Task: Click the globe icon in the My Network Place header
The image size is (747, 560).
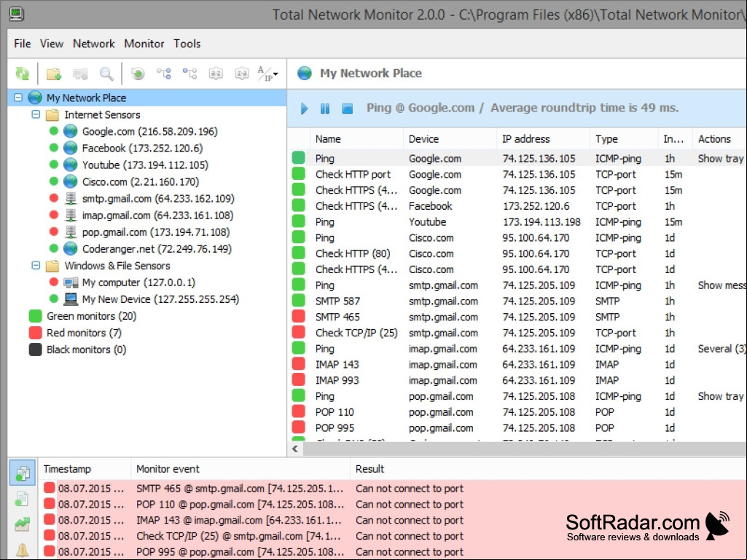Action: pyautogui.click(x=305, y=74)
